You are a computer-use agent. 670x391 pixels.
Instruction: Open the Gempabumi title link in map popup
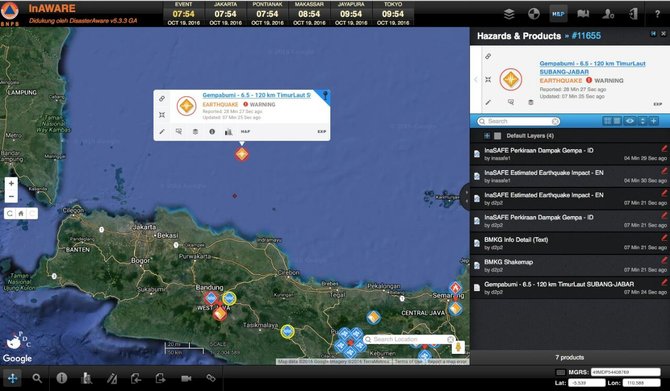(256, 95)
